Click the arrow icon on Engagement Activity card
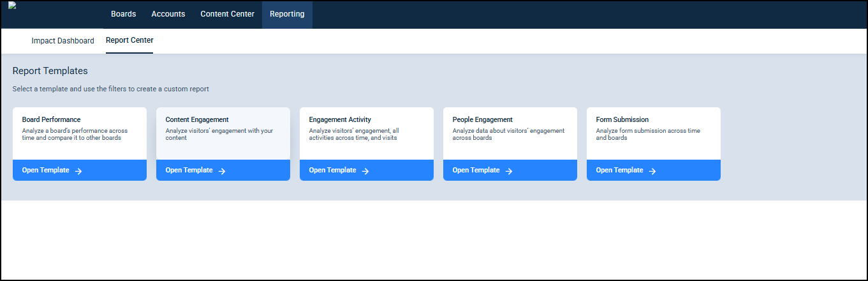This screenshot has width=868, height=281. coord(365,171)
